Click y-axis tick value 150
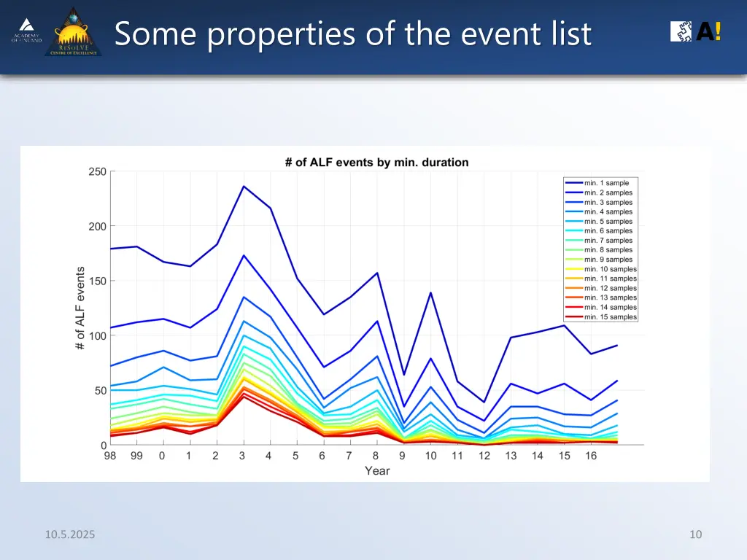This screenshot has width=747, height=560. pos(98,281)
